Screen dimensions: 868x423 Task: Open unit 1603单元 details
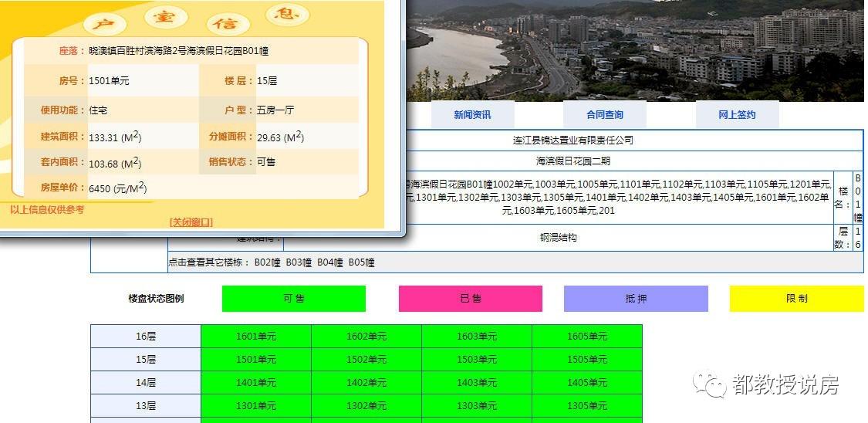[x=477, y=336]
